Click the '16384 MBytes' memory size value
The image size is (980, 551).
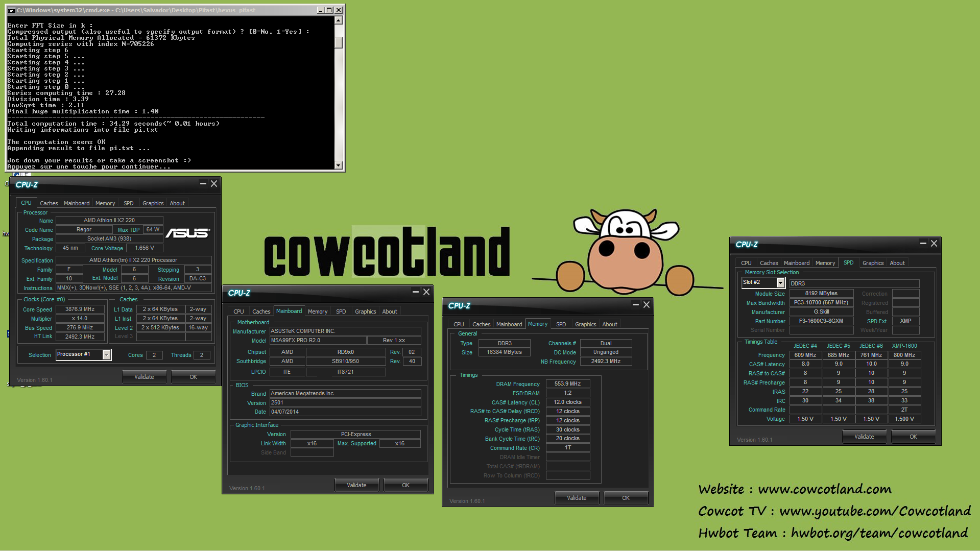coord(505,352)
